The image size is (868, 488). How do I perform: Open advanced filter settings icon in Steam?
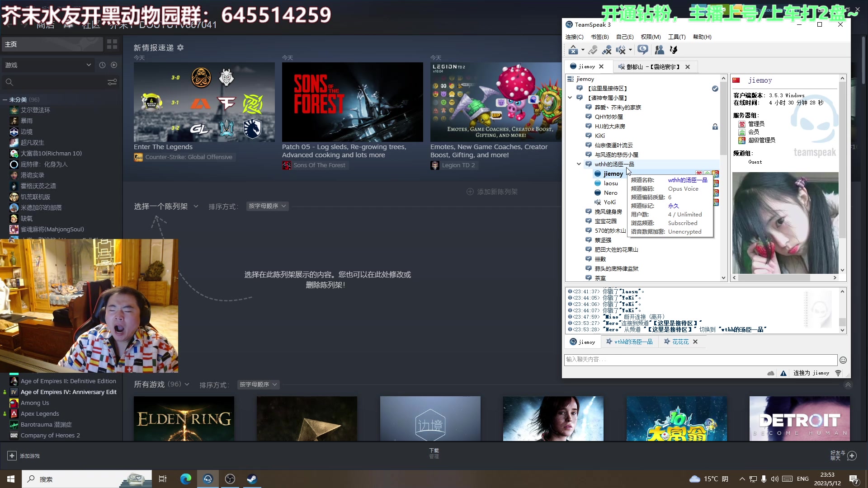112,82
